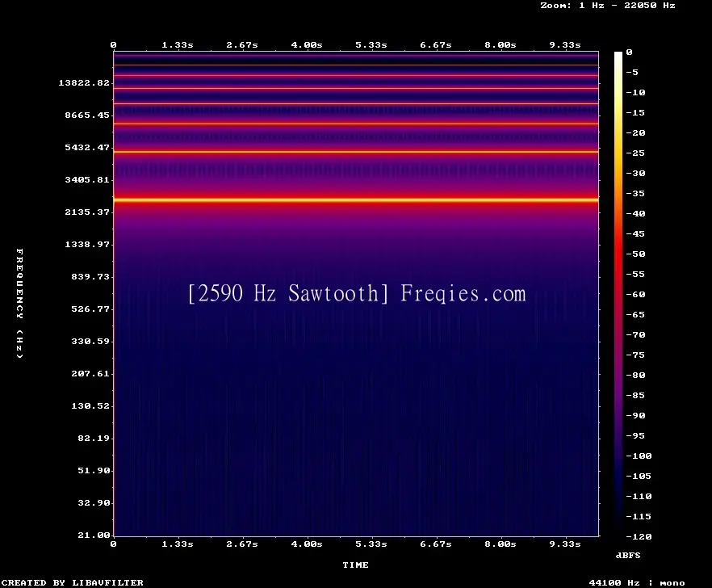
Task: Click the 330.59 frequency label
Action: point(90,342)
